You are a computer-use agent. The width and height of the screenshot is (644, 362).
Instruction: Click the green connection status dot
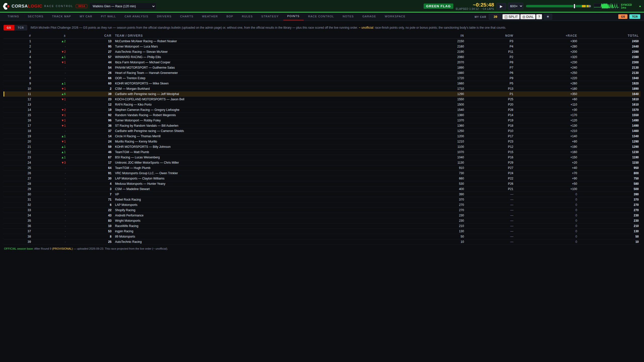tap(640, 6)
